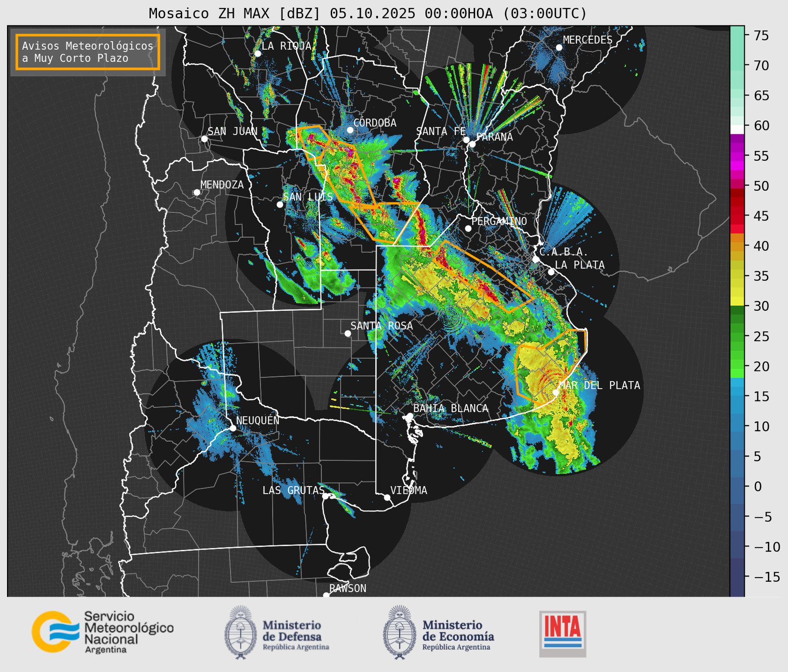Select the SANTA FE city marker
The height and width of the screenshot is (672, 788).
click(466, 140)
